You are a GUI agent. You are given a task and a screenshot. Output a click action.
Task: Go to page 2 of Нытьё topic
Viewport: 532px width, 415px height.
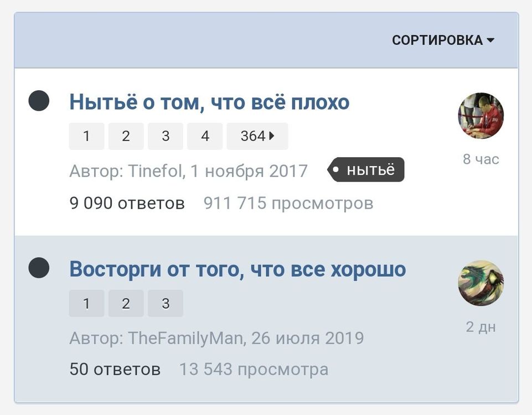point(126,136)
